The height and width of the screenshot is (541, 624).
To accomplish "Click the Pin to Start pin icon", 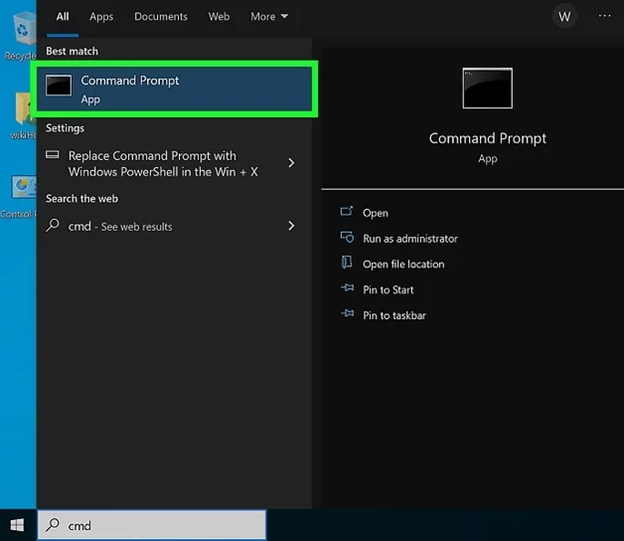I will pyautogui.click(x=347, y=289).
